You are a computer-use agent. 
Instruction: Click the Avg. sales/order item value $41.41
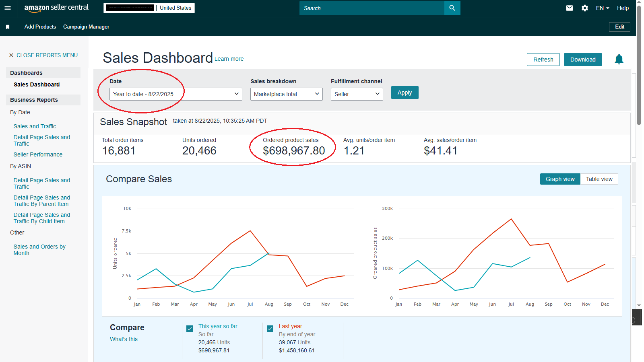click(x=441, y=151)
